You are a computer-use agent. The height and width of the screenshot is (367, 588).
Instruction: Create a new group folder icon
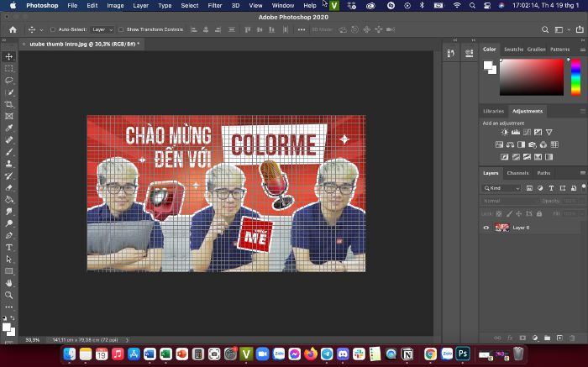click(x=547, y=338)
